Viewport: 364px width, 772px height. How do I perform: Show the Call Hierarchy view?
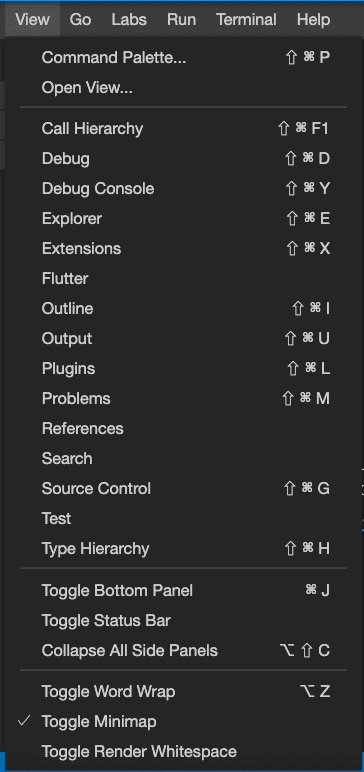pos(183,129)
